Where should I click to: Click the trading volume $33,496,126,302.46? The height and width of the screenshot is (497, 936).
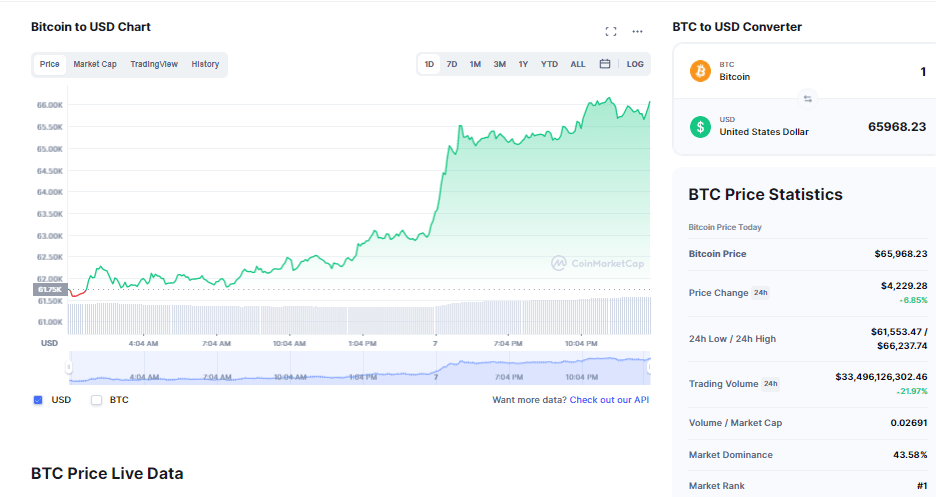pos(881,376)
